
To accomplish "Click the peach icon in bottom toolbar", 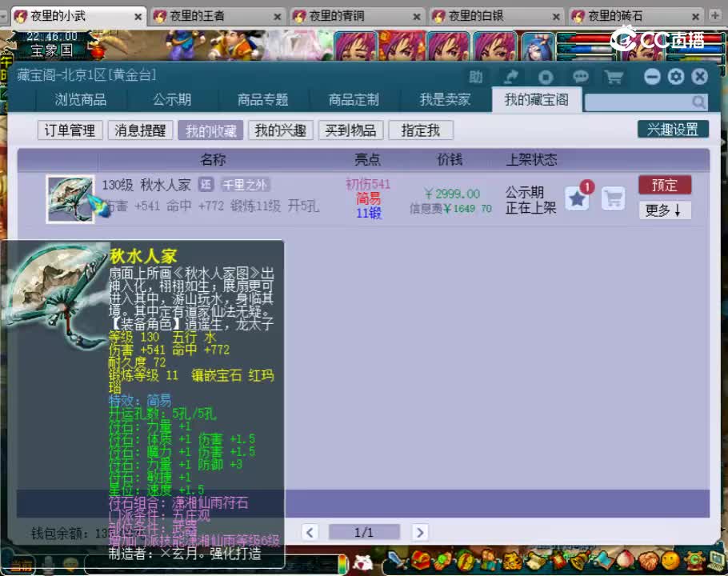I will pos(625,560).
